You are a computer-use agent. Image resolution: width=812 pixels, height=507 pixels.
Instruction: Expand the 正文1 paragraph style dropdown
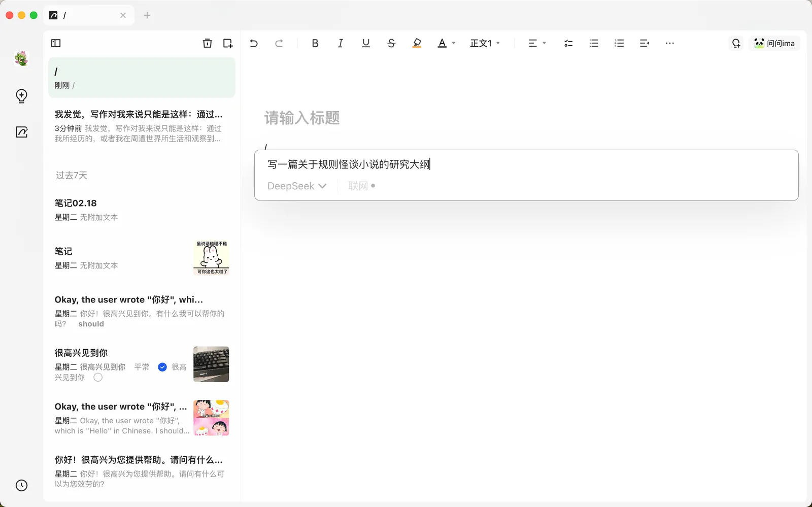485,43
